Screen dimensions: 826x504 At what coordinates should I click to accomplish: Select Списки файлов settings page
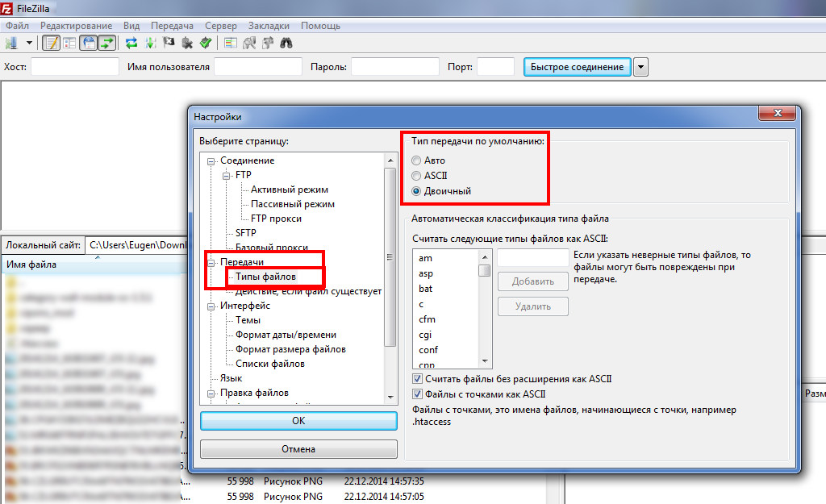tap(269, 364)
